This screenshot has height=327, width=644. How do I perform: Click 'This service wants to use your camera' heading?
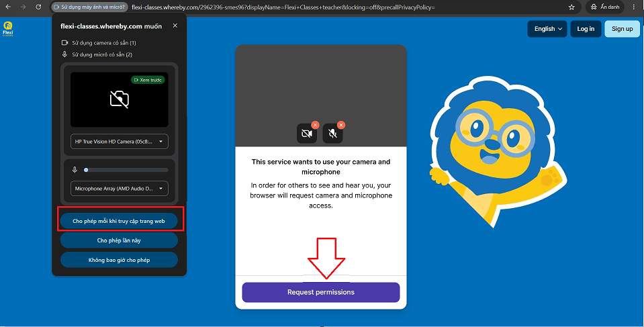(321, 167)
